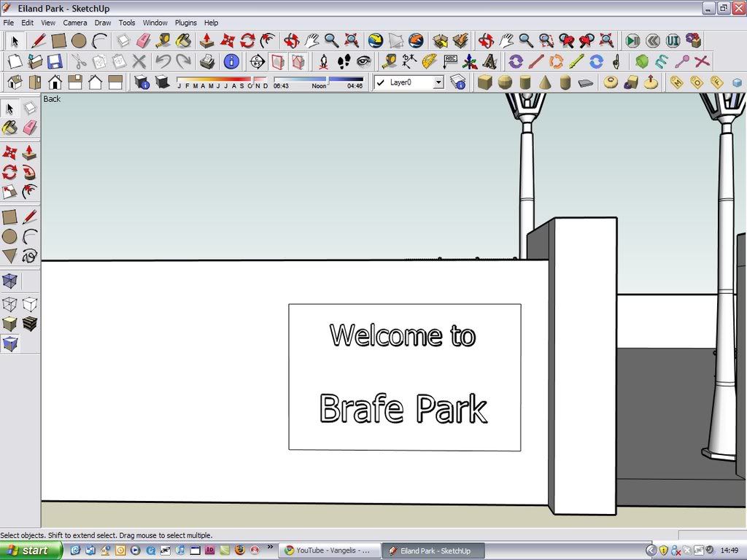747x560 pixels.
Task: Open the Draw menu
Action: click(102, 23)
